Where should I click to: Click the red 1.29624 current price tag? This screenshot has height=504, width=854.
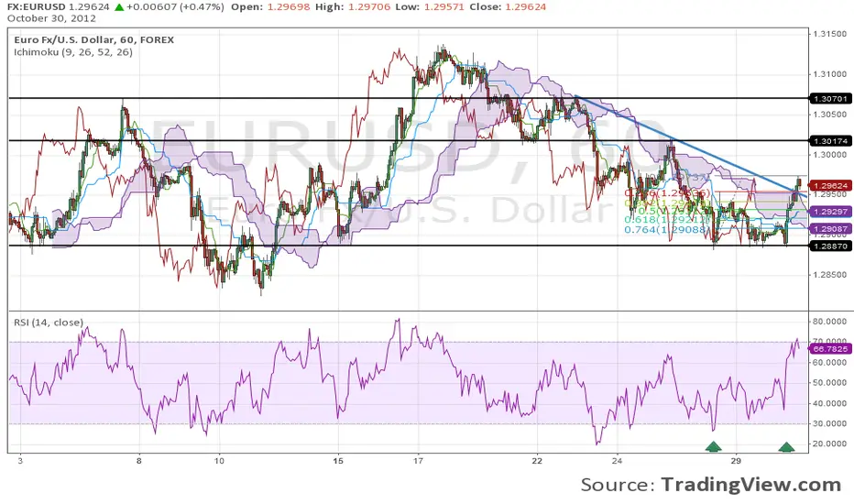point(830,186)
